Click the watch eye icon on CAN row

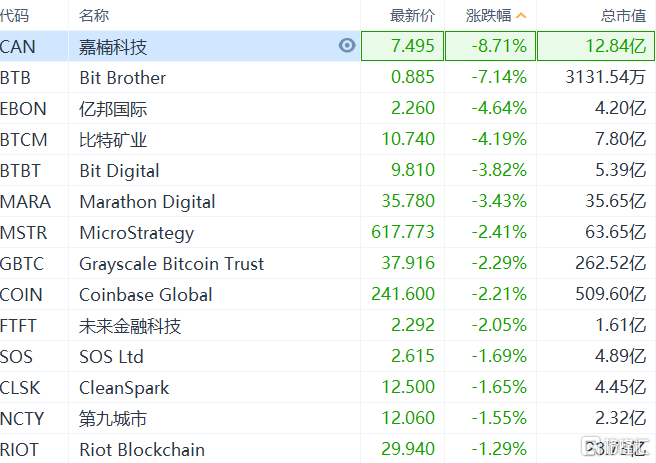tap(347, 46)
